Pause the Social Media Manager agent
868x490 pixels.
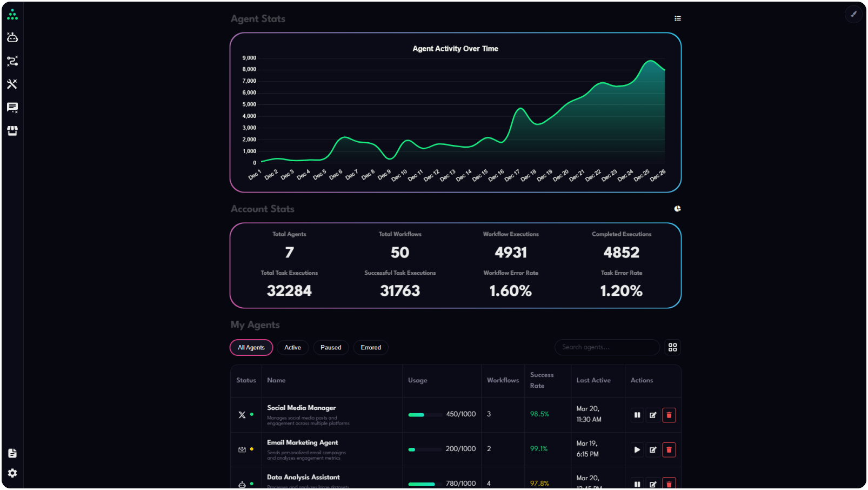point(638,415)
